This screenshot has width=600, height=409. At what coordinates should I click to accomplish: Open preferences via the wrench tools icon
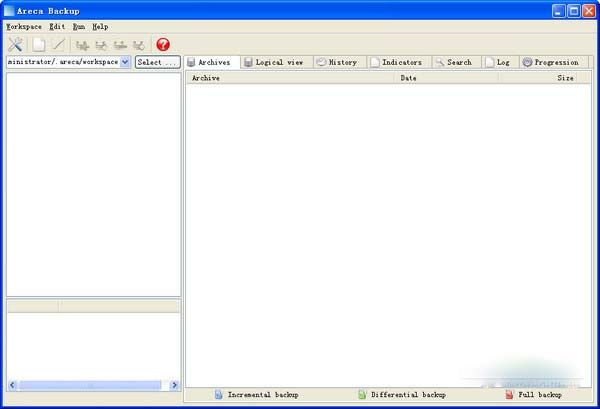pyautogui.click(x=15, y=45)
